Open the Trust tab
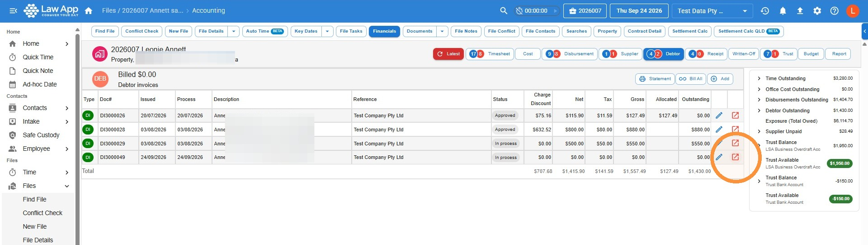This screenshot has width=868, height=245. click(778, 54)
